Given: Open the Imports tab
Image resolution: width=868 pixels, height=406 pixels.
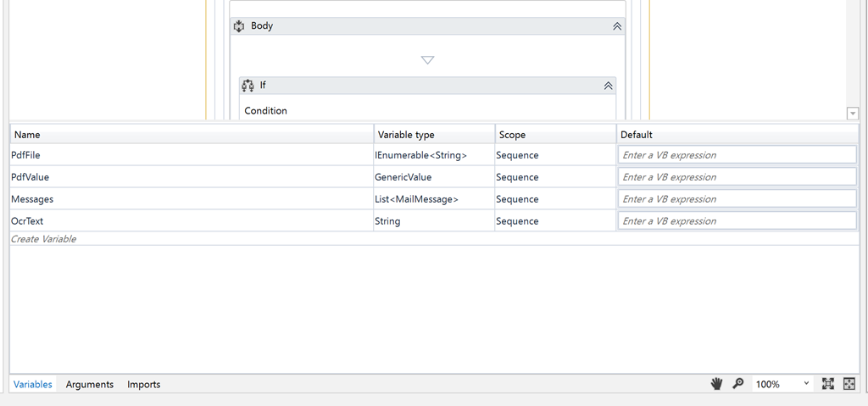Looking at the screenshot, I should (144, 385).
